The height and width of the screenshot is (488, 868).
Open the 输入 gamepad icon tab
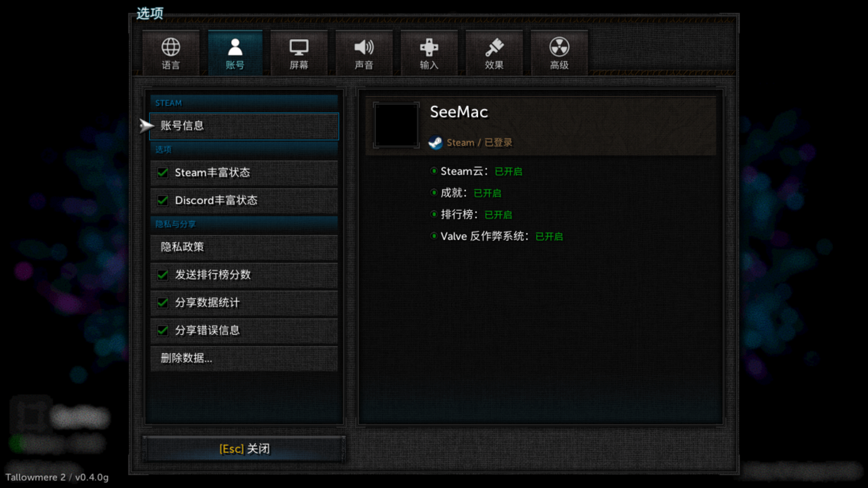click(x=429, y=52)
